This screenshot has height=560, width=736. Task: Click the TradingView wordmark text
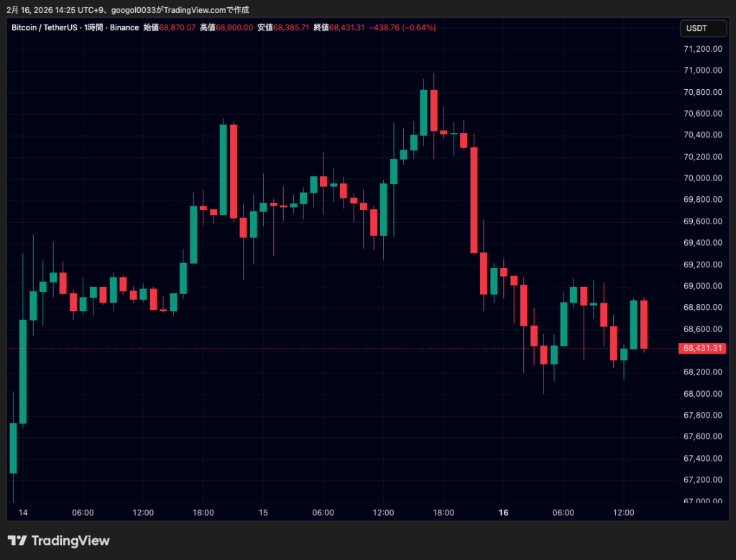click(70, 541)
